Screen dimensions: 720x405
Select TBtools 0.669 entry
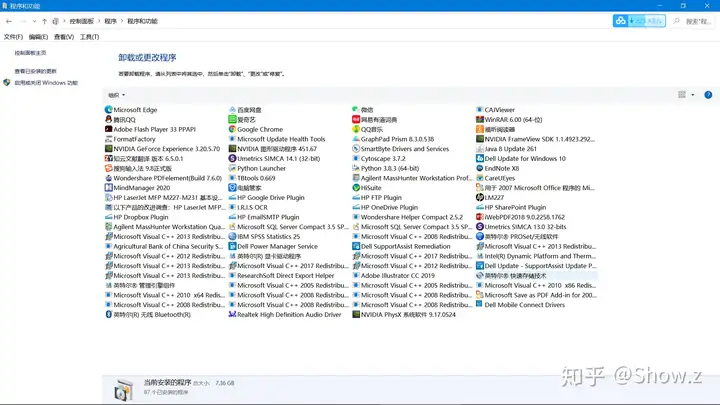pos(252,178)
